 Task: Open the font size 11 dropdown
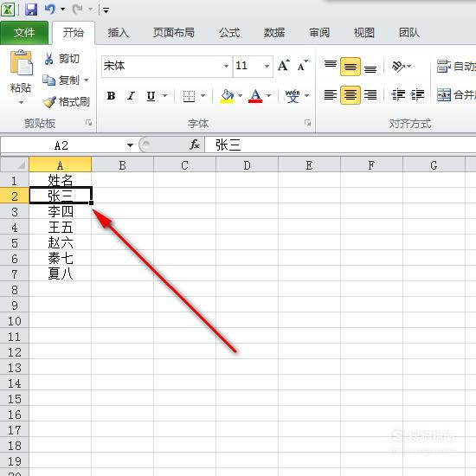267,66
